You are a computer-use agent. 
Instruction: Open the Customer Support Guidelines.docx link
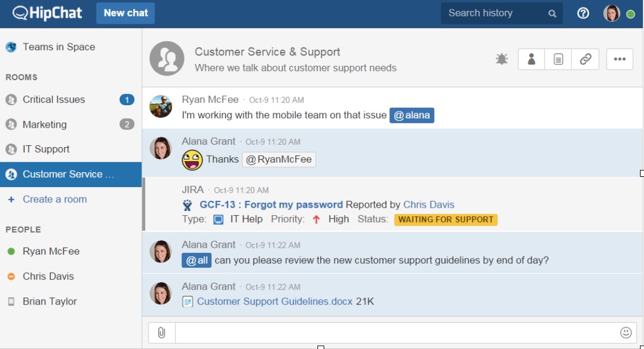coord(275,301)
